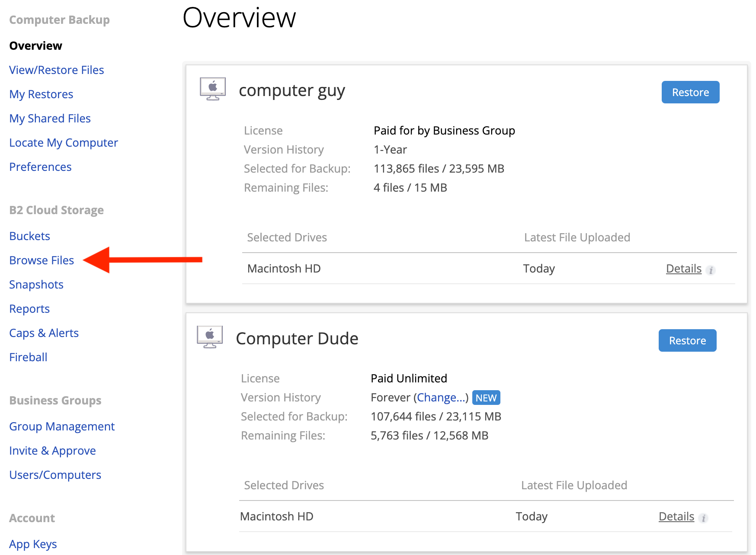
Task: Click the Computer Dude heading
Action: pos(297,339)
